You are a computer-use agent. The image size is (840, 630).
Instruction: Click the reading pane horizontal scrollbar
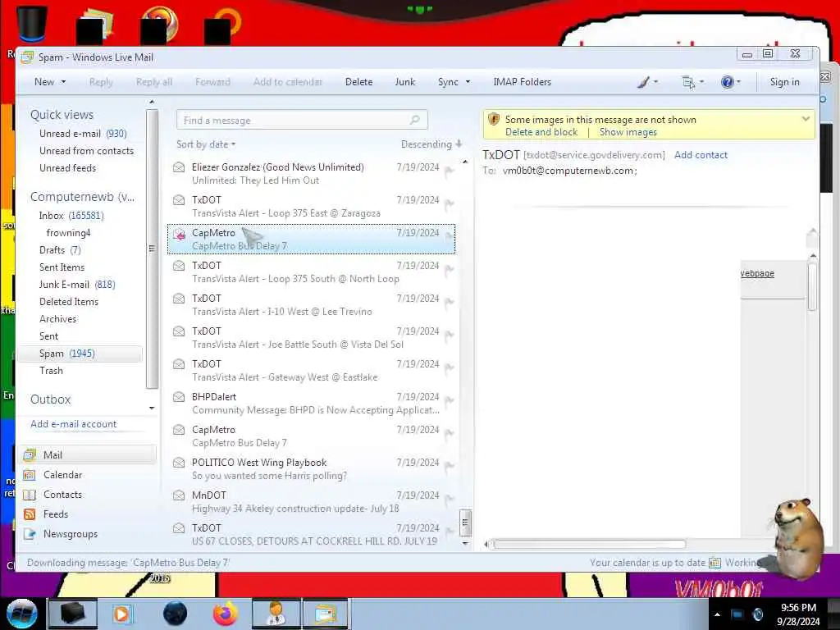click(x=589, y=545)
